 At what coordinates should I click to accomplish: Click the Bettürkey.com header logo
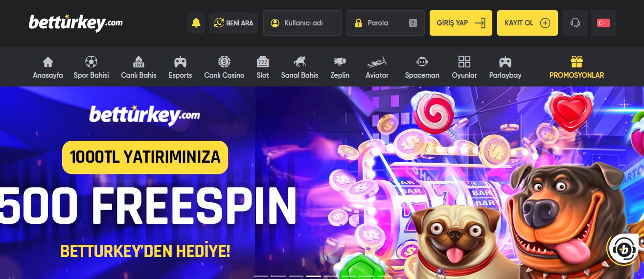(x=76, y=22)
